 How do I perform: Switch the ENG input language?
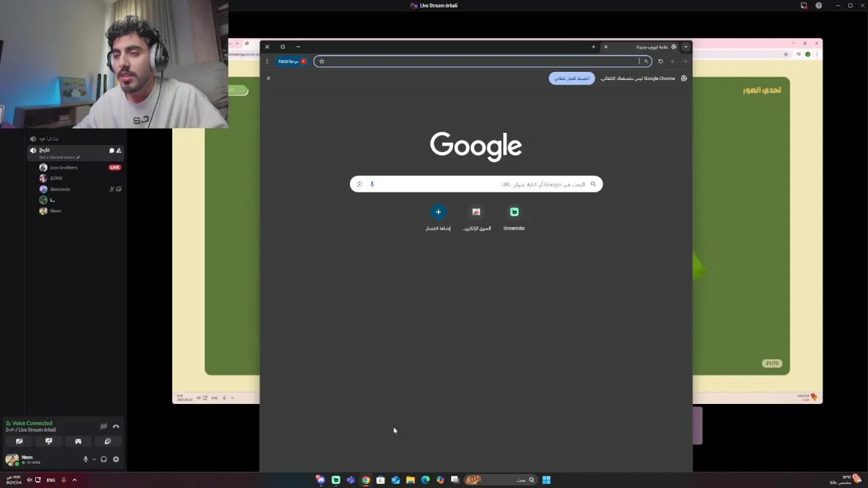tap(51, 480)
